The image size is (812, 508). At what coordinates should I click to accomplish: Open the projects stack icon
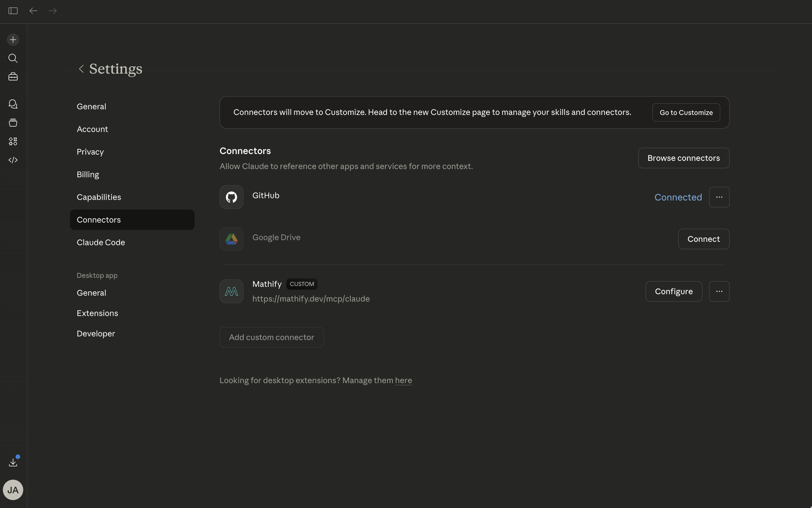pyautogui.click(x=13, y=123)
